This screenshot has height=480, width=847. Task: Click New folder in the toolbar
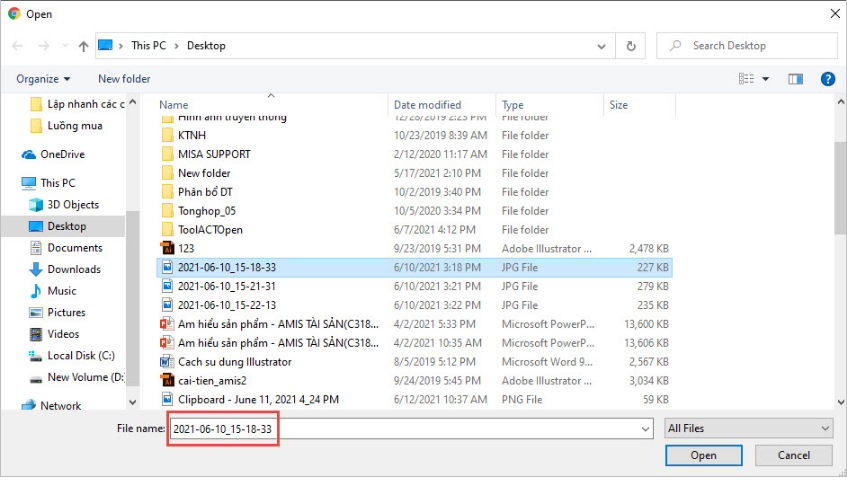(124, 79)
